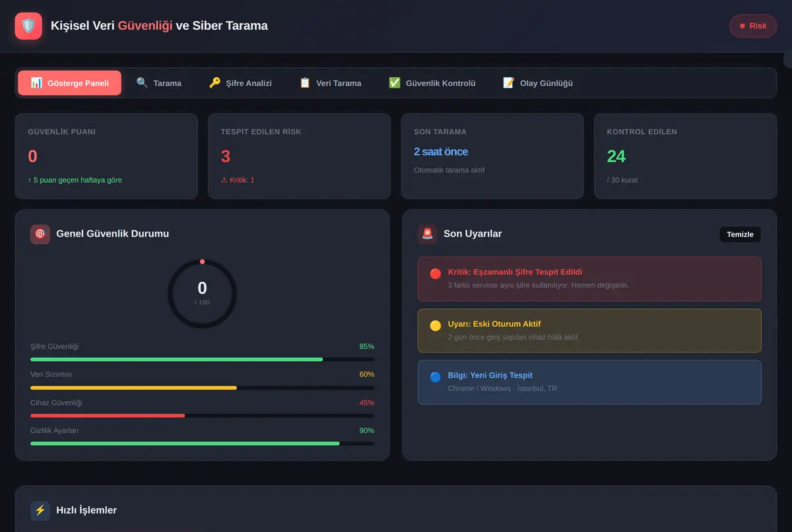This screenshot has height=532, width=792.
Task: Click the clipboard icon beside Veri Tarama
Action: [x=305, y=83]
